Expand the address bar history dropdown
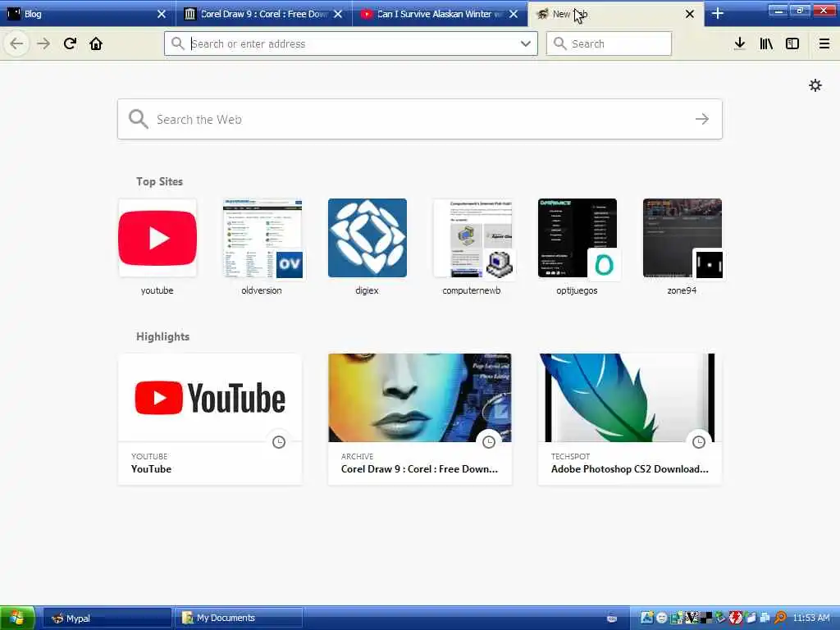 pos(526,43)
